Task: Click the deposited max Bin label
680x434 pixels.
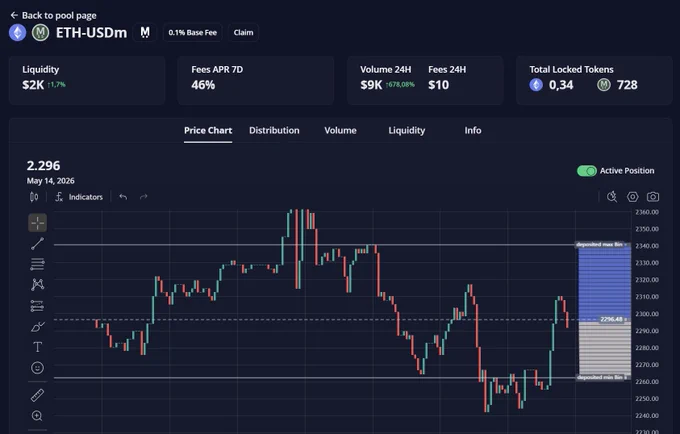Action: pyautogui.click(x=602, y=245)
